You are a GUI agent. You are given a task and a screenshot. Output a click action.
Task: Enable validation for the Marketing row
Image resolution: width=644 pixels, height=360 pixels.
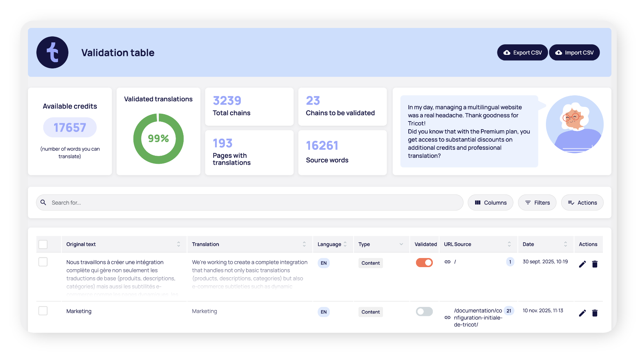click(x=424, y=311)
